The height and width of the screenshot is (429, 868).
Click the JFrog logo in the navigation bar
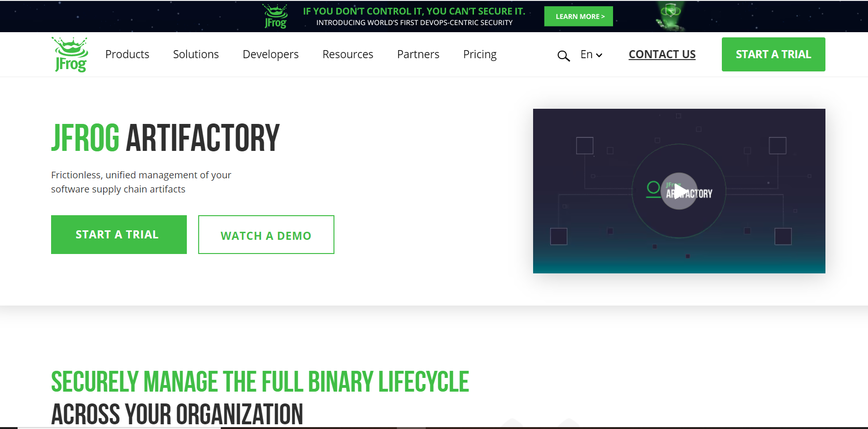point(70,54)
